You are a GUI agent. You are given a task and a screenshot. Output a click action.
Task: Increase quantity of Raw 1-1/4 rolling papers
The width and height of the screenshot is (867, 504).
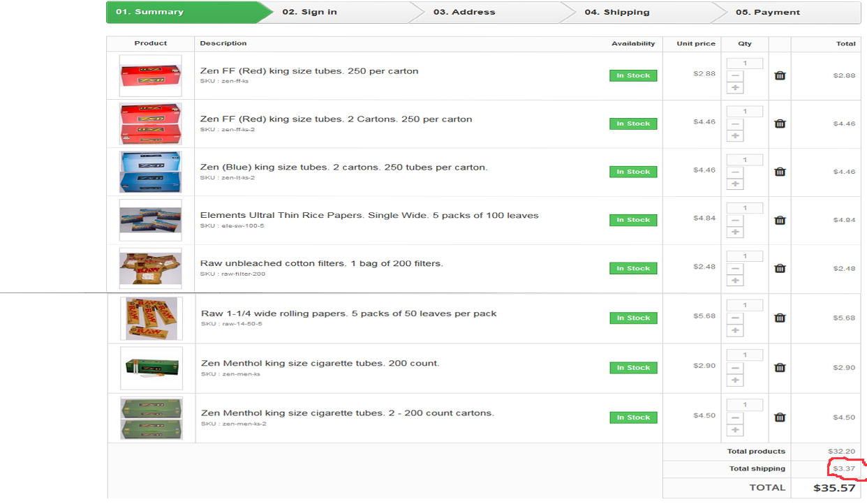[735, 330]
